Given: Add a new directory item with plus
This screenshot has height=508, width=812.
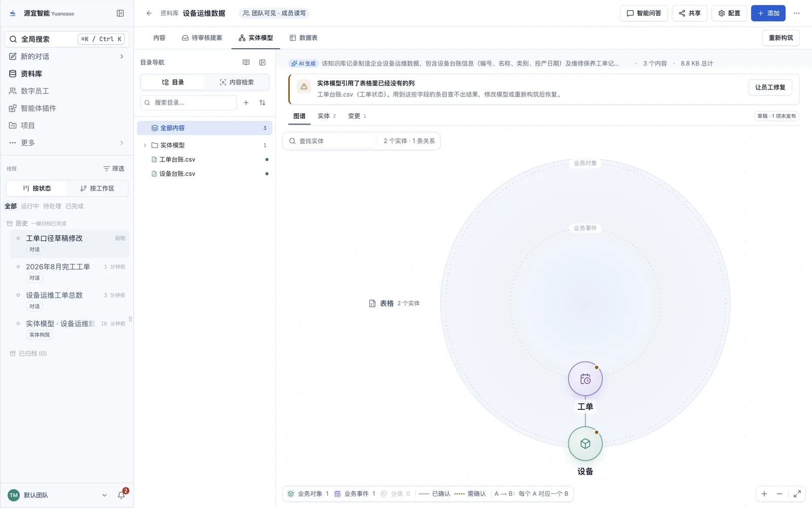Looking at the screenshot, I should (x=246, y=103).
